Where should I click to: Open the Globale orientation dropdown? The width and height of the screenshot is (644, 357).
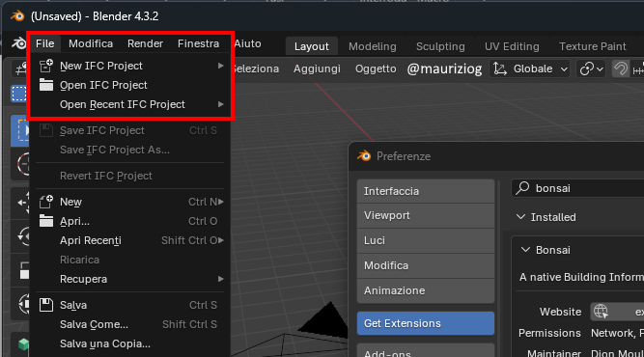tap(530, 69)
